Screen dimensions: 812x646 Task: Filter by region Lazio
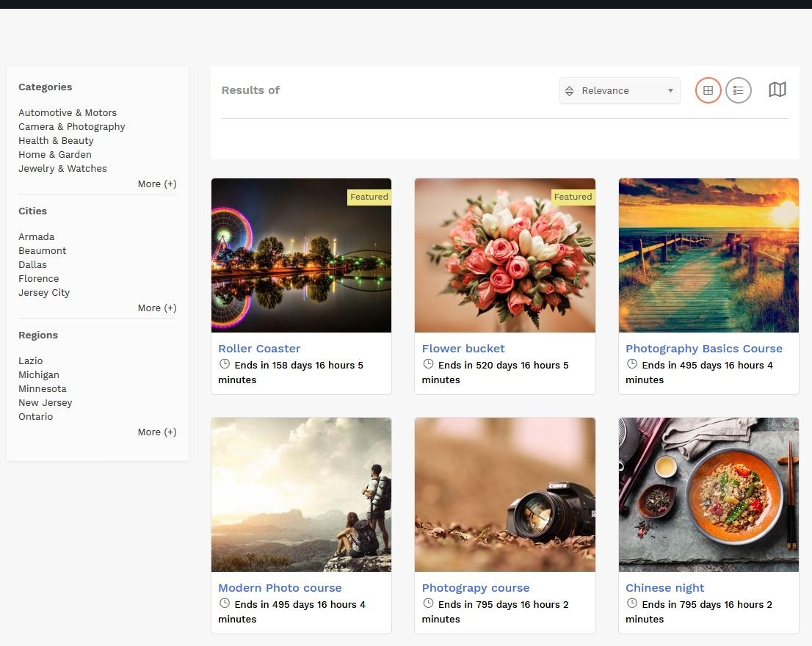(31, 361)
